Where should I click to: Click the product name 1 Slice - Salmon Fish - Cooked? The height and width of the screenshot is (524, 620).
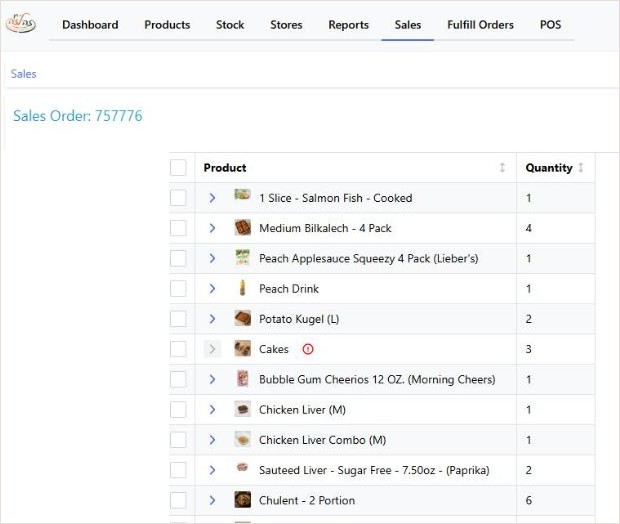[x=336, y=198]
